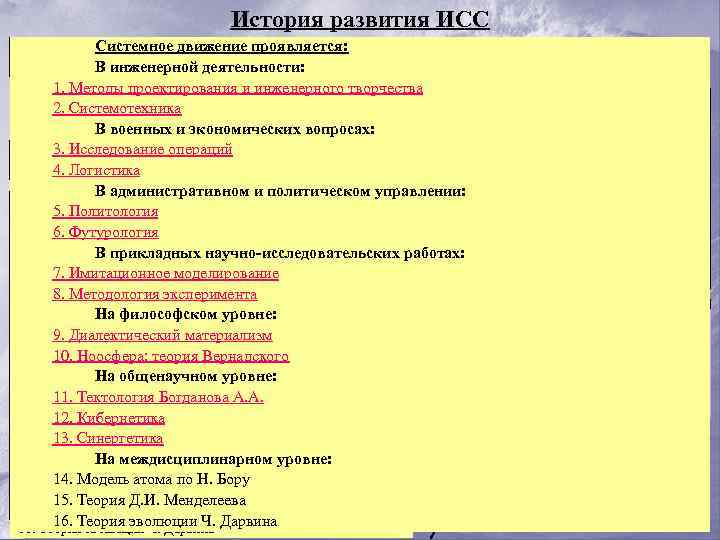Open the 'Синергетика' link
720x540 pixels.
[107, 438]
